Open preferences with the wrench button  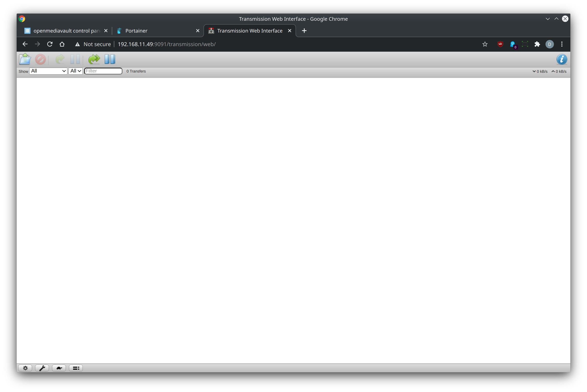coord(42,368)
